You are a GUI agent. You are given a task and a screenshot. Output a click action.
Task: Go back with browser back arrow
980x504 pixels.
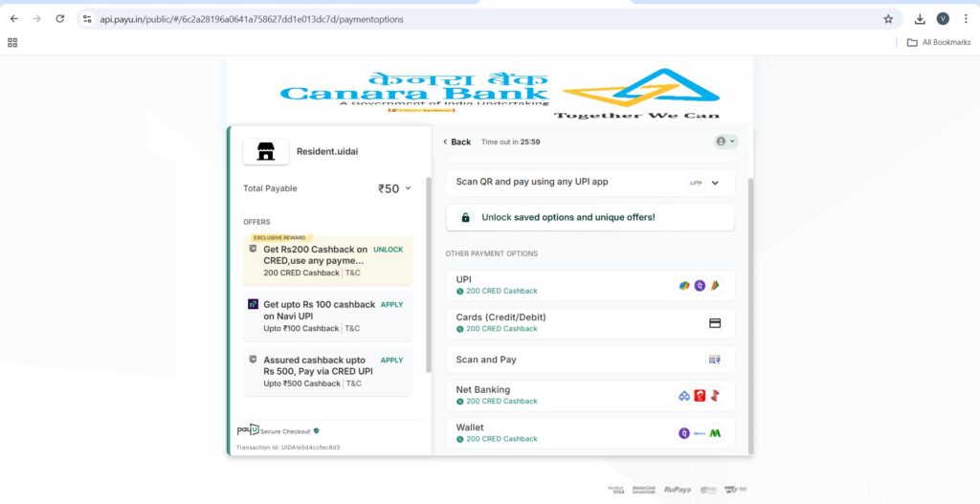click(13, 19)
